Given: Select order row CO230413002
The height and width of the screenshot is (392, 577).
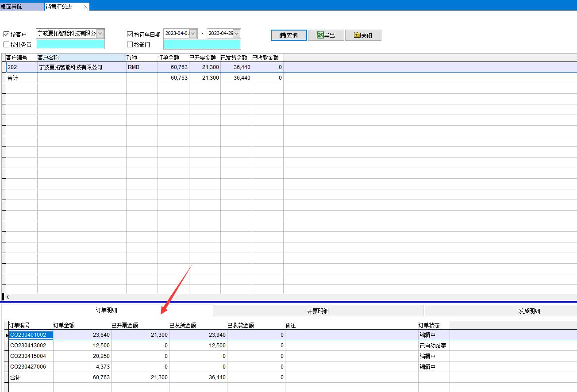Looking at the screenshot, I should 28,346.
